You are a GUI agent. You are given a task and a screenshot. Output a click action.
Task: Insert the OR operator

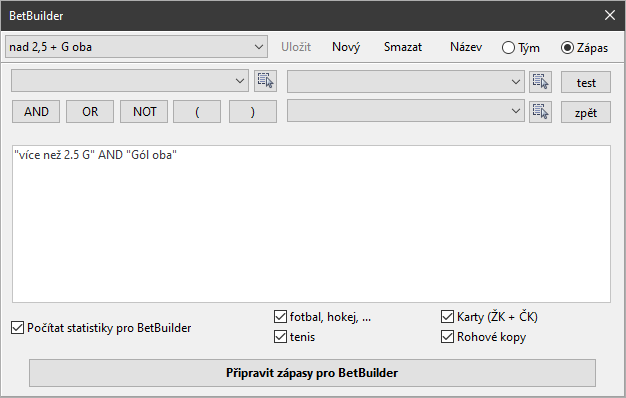[90, 111]
